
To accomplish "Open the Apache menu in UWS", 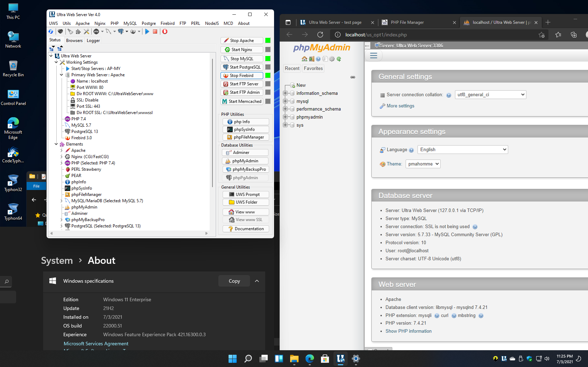I will [x=83, y=23].
